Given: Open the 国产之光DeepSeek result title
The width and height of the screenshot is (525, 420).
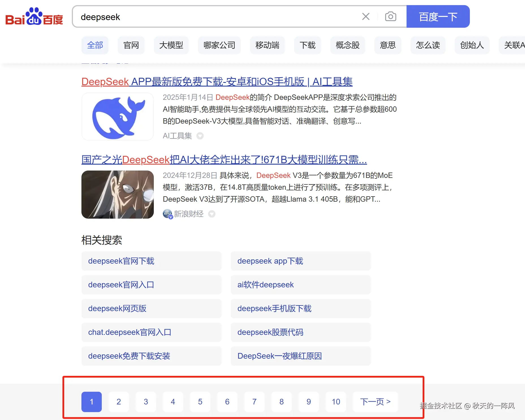Looking at the screenshot, I should pos(224,160).
